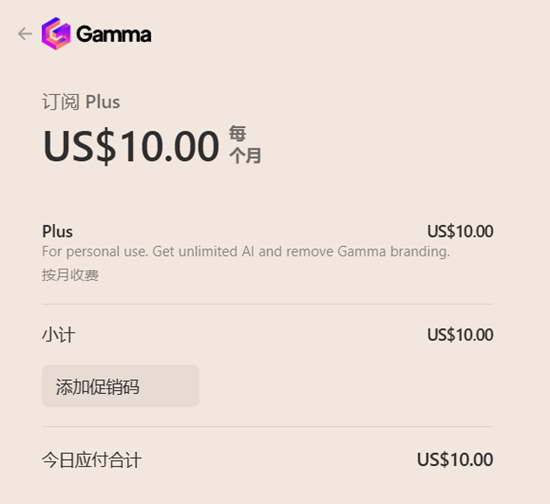The height and width of the screenshot is (504, 550).
Task: Click the divider line above 小计
Action: (267, 304)
